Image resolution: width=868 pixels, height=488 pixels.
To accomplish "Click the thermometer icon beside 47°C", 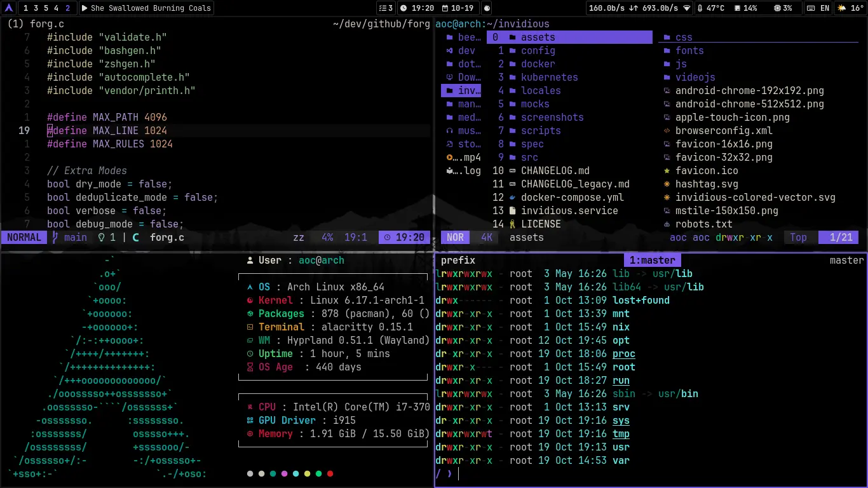I will 700,8.
